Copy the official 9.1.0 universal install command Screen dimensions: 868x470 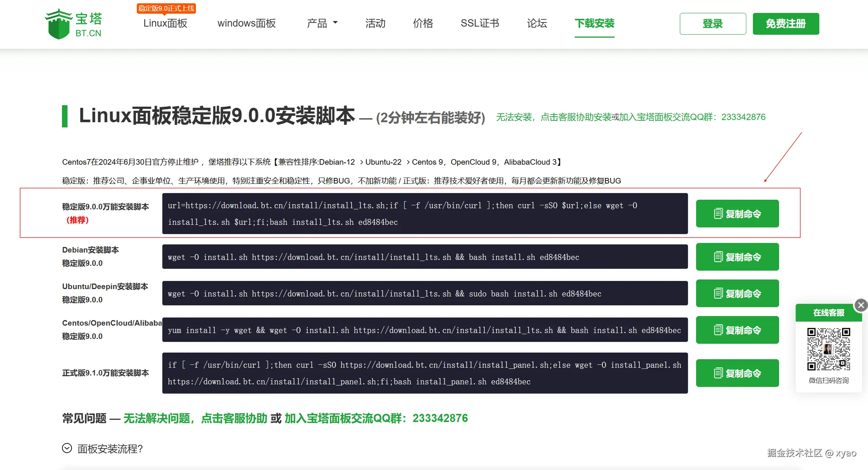click(737, 373)
